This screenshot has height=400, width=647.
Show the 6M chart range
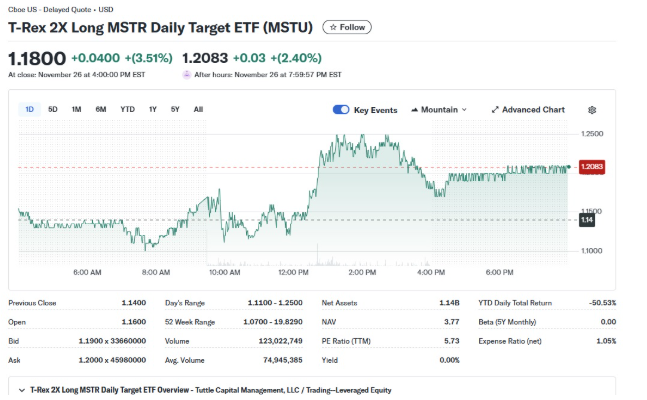tap(101, 109)
